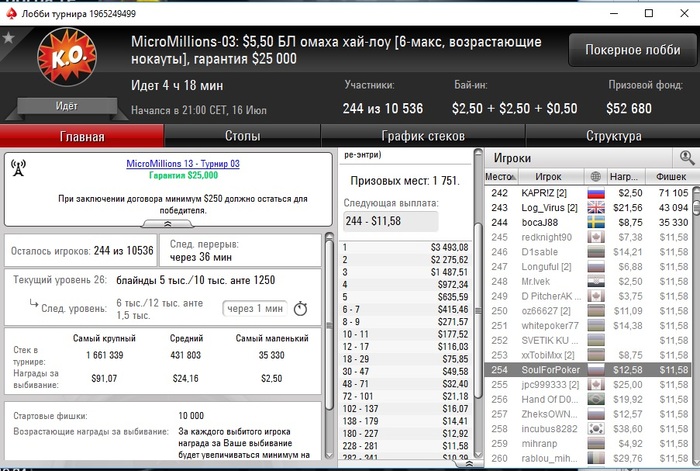Select player row mihranp

(x=588, y=443)
